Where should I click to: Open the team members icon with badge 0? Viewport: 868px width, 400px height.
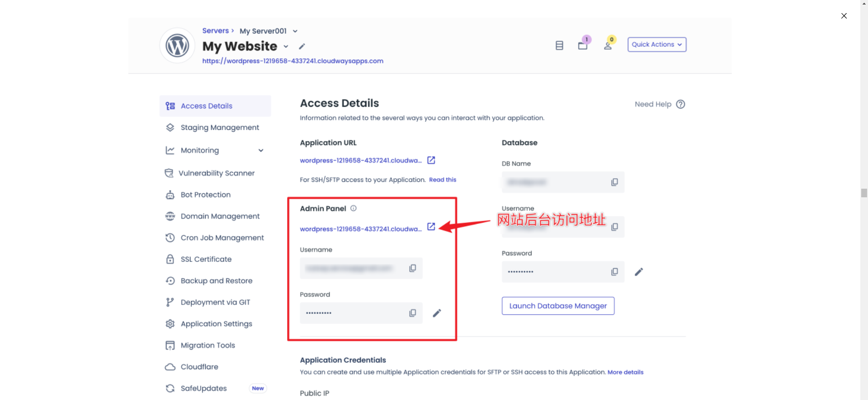point(608,45)
